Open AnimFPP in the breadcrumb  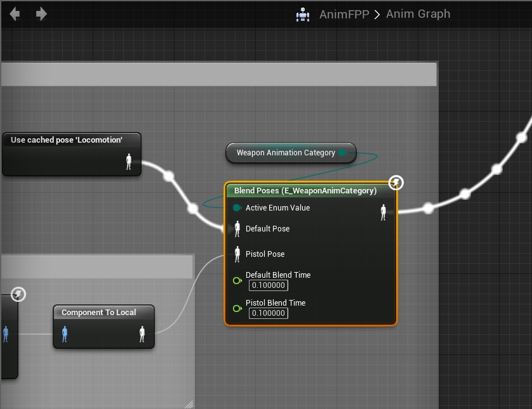click(x=343, y=14)
